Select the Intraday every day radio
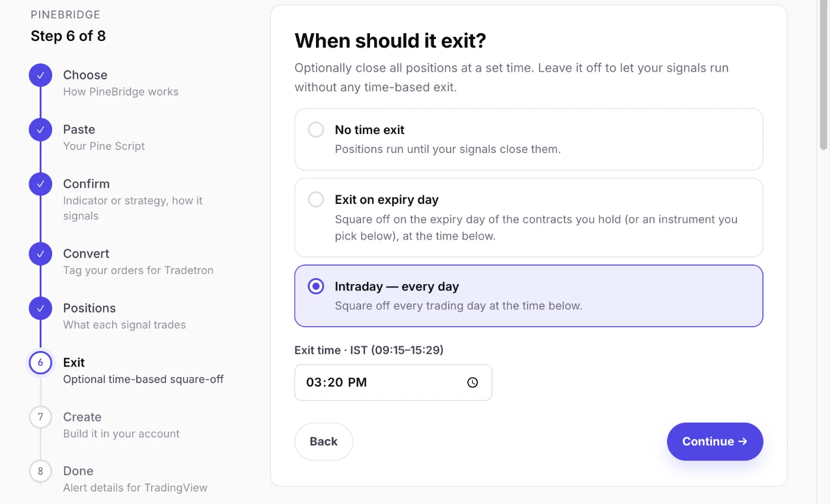 [x=316, y=286]
